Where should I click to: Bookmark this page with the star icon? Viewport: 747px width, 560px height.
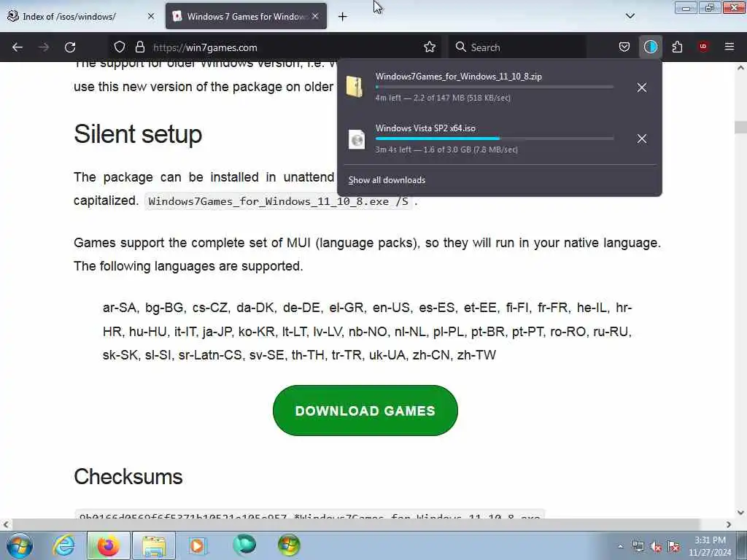tap(430, 47)
